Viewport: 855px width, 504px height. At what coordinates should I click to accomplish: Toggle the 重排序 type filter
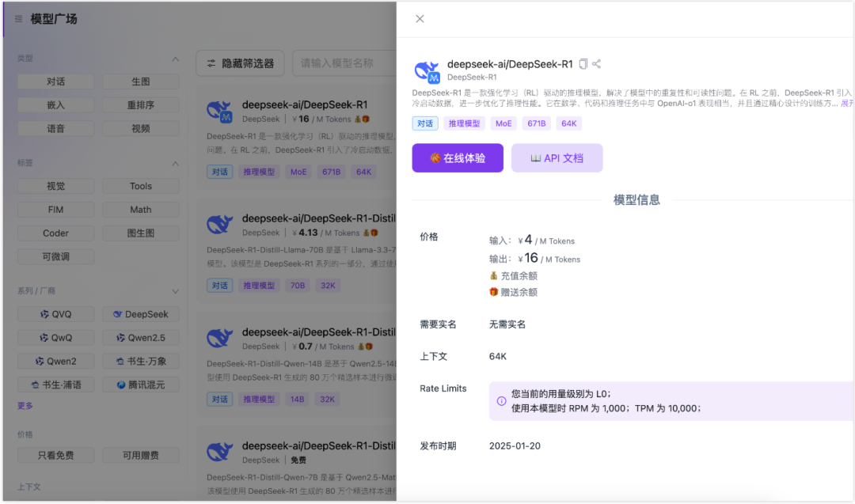tap(141, 105)
